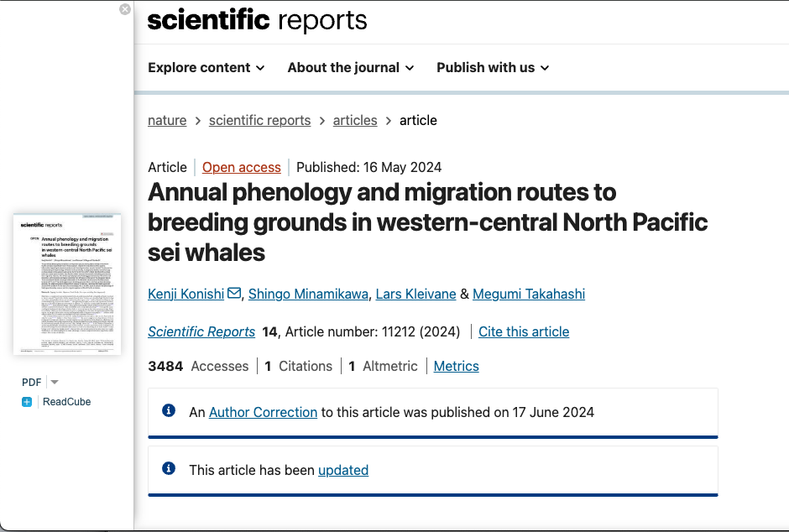Viewport: 789px width, 532px height.
Task: Navigate to the articles breadcrumb
Action: (x=355, y=120)
